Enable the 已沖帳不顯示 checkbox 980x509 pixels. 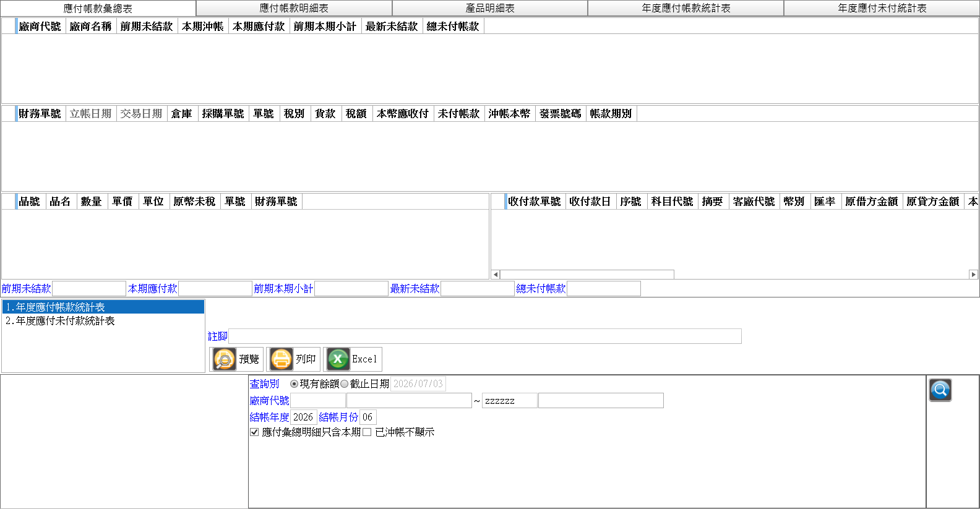click(x=367, y=432)
